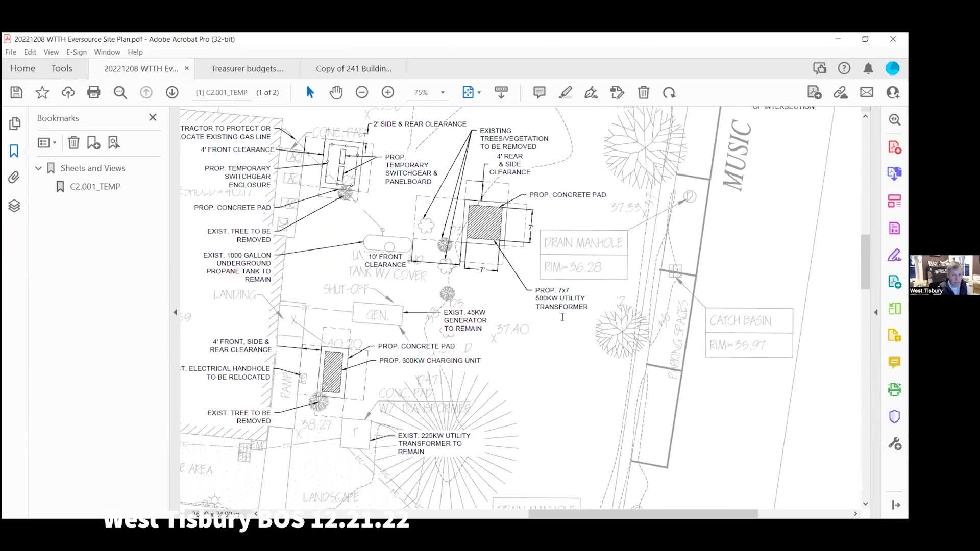Open the Create PDF tool in right pane

pos(895,147)
